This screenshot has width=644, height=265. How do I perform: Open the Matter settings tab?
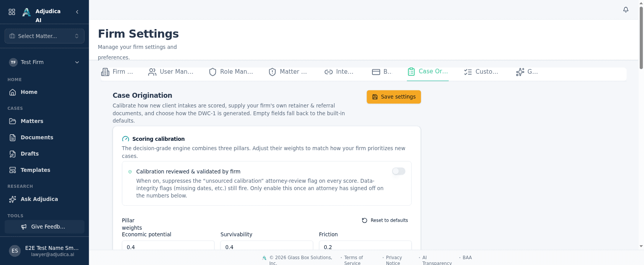(288, 72)
